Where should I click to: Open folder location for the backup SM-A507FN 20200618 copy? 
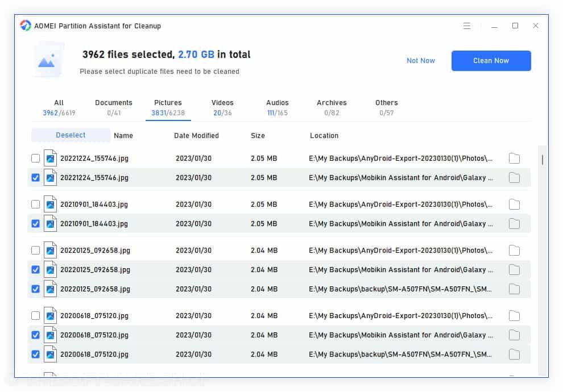[x=514, y=354]
